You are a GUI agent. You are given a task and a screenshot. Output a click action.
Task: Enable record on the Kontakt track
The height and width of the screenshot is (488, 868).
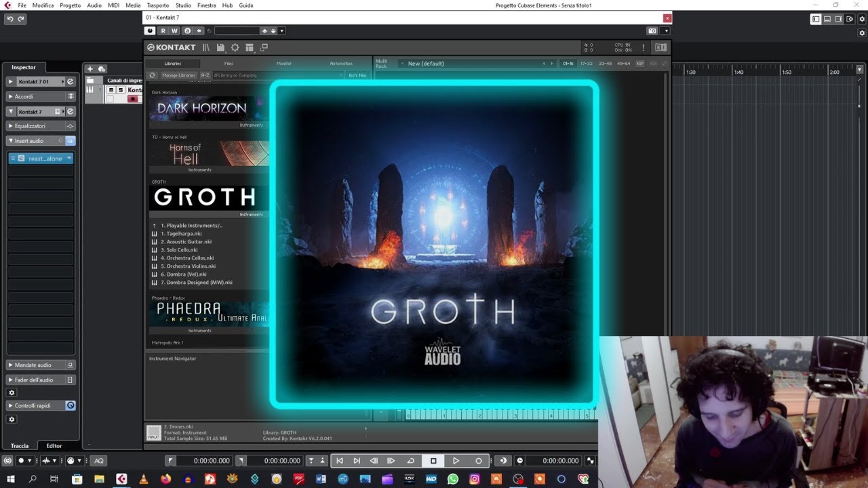(x=133, y=99)
